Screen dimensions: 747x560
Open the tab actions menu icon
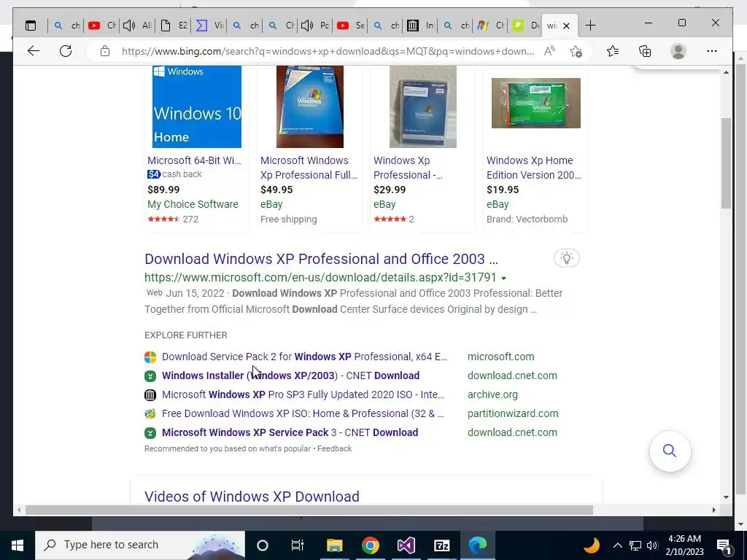(x=31, y=26)
